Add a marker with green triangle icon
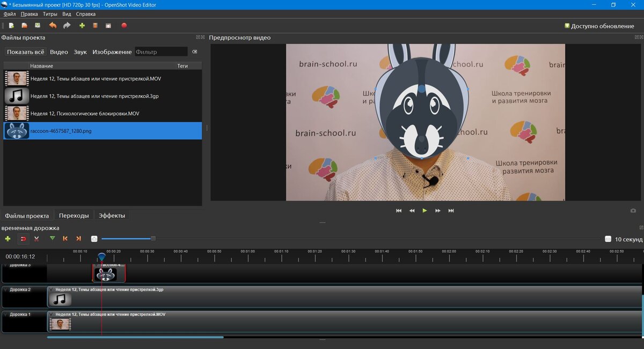Screen dimensions: 644x349 (52, 239)
